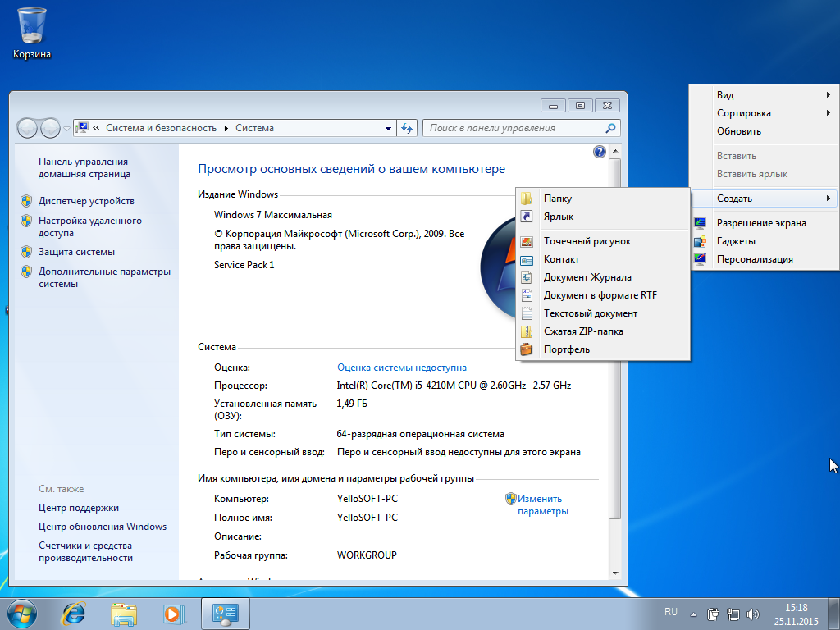Screen dimensions: 840x630
Task: Click the power plug tray icon
Action: (713, 614)
